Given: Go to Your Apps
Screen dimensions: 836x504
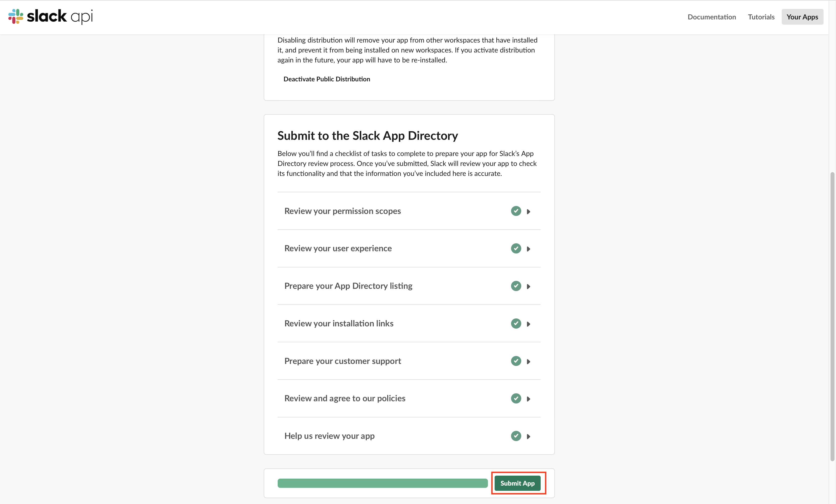Looking at the screenshot, I should [802, 17].
